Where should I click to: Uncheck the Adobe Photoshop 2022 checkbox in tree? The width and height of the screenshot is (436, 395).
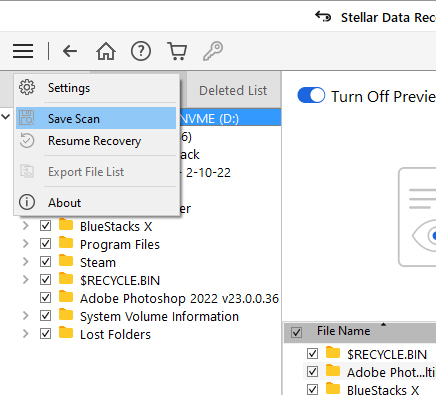(45, 298)
